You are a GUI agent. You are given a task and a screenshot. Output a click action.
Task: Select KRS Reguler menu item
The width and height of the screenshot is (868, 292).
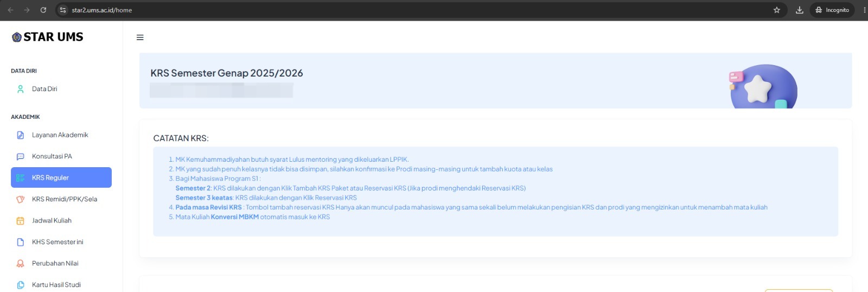point(61,177)
